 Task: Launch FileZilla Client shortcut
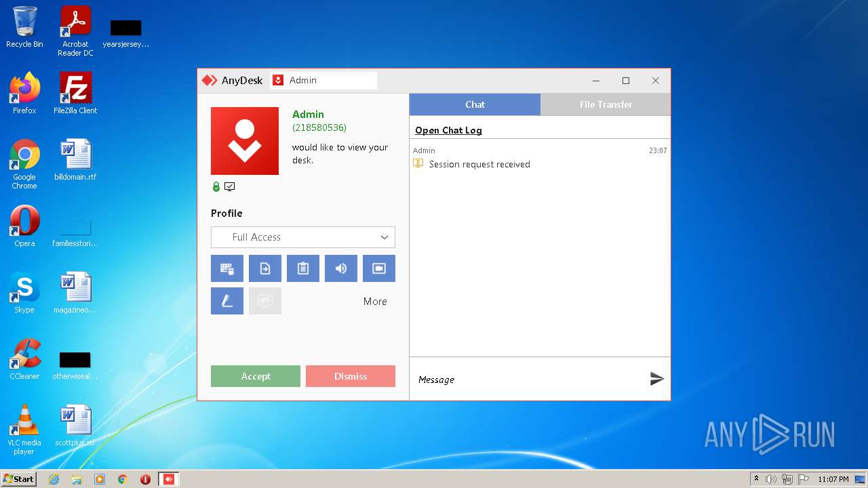pyautogui.click(x=75, y=94)
